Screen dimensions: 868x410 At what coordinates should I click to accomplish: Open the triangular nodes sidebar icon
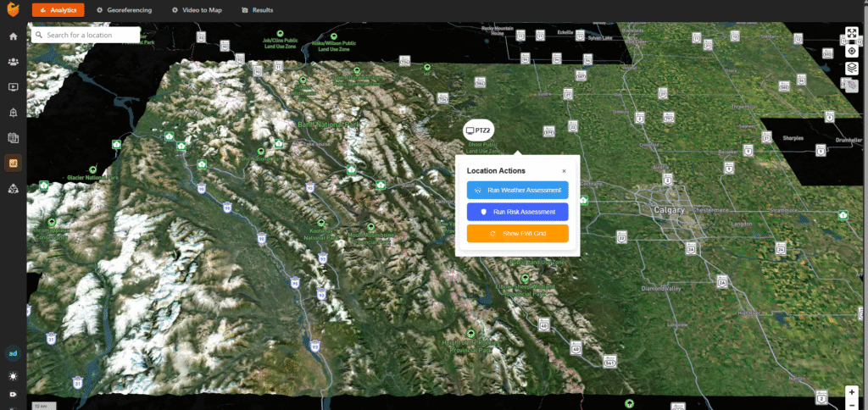[x=13, y=189]
